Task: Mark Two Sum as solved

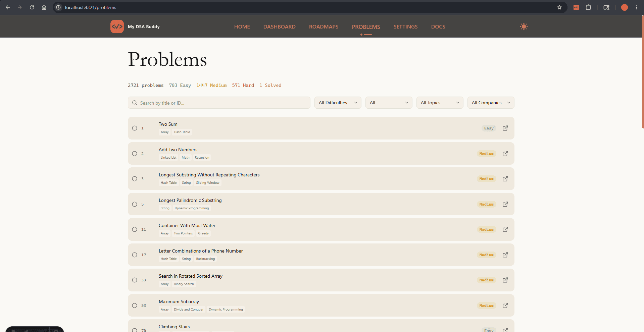Action: 135,128
